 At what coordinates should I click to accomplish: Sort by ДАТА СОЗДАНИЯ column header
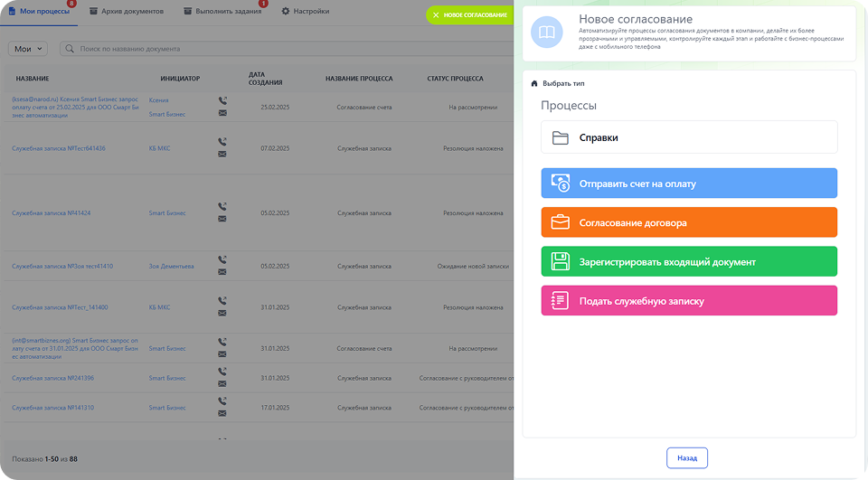[265, 79]
